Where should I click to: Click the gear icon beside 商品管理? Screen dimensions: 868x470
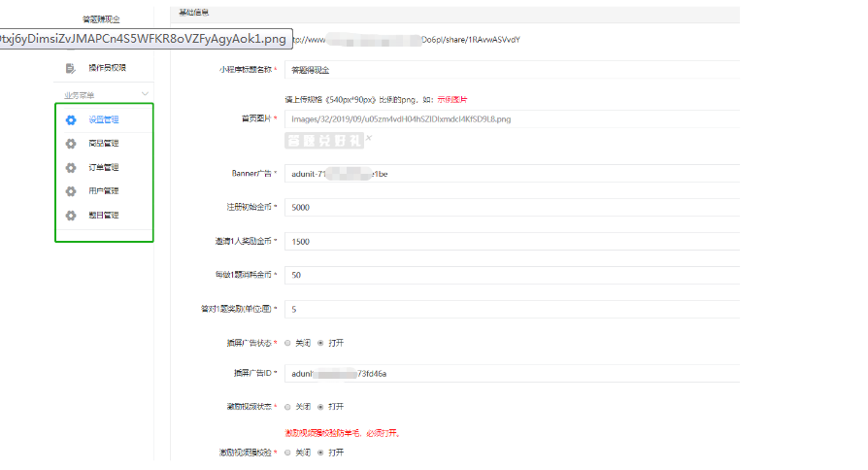(x=71, y=144)
